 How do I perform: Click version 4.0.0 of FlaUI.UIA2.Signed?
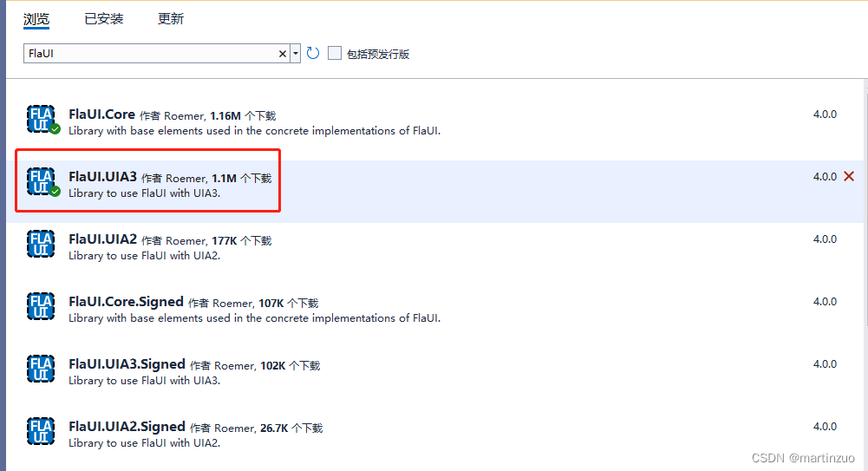click(825, 427)
